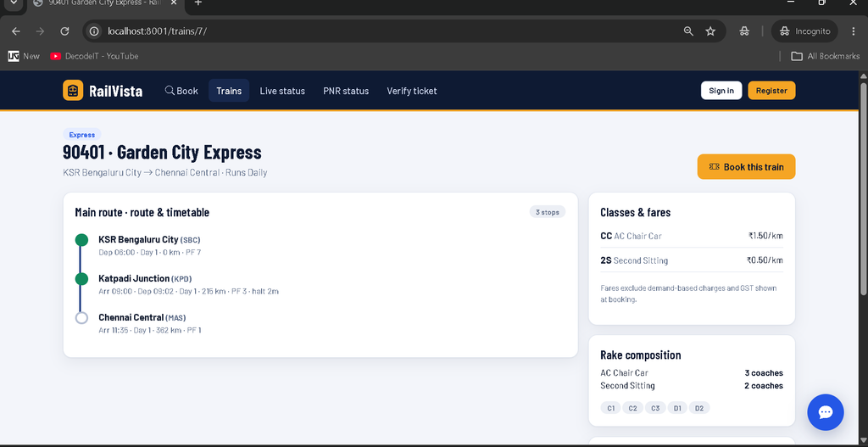Image resolution: width=868 pixels, height=447 pixels.
Task: Click the 90401 Garden City Express heading
Action: pyautogui.click(x=162, y=153)
